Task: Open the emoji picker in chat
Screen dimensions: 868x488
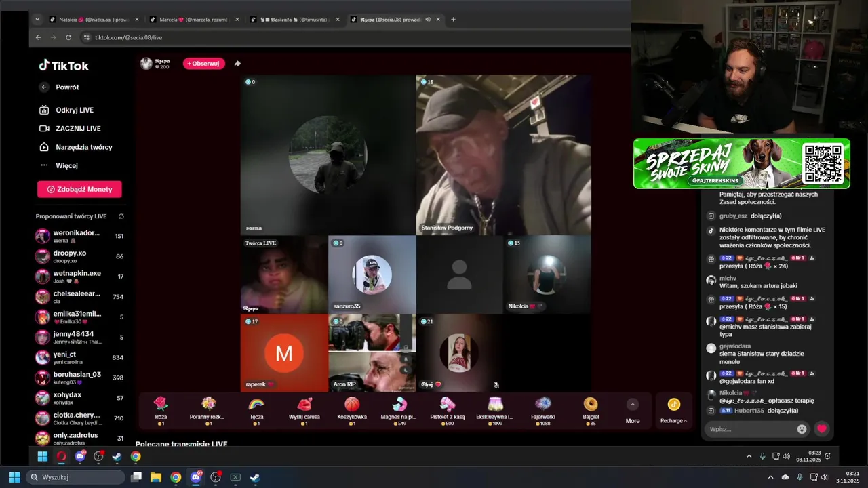Action: click(x=802, y=429)
